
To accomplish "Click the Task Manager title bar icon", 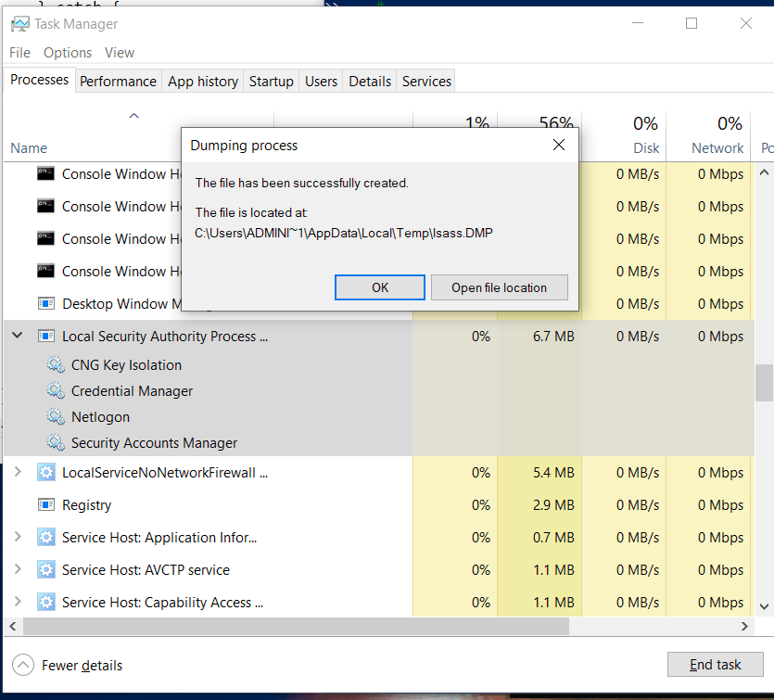I will (x=20, y=24).
